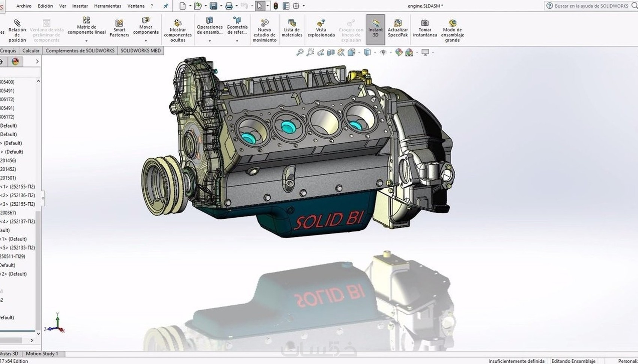Image resolution: width=638 pixels, height=364 pixels.
Task: Switch to the SOLIDWORKS MBD tab
Action: [x=141, y=50]
